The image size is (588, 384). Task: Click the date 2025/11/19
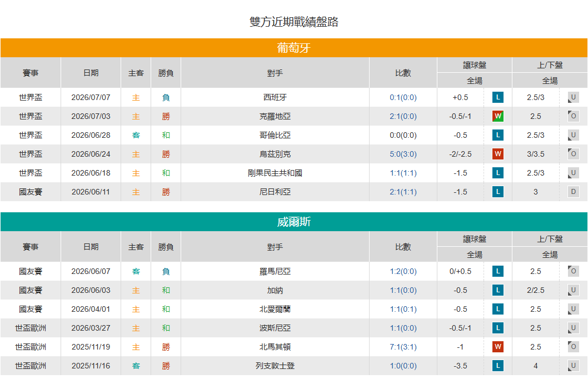pyautogui.click(x=91, y=347)
